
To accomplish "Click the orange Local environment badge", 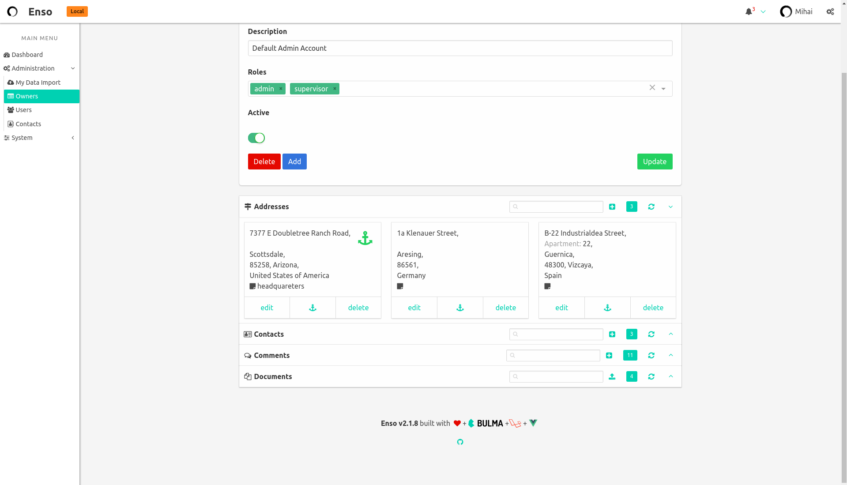I will pos(77,11).
